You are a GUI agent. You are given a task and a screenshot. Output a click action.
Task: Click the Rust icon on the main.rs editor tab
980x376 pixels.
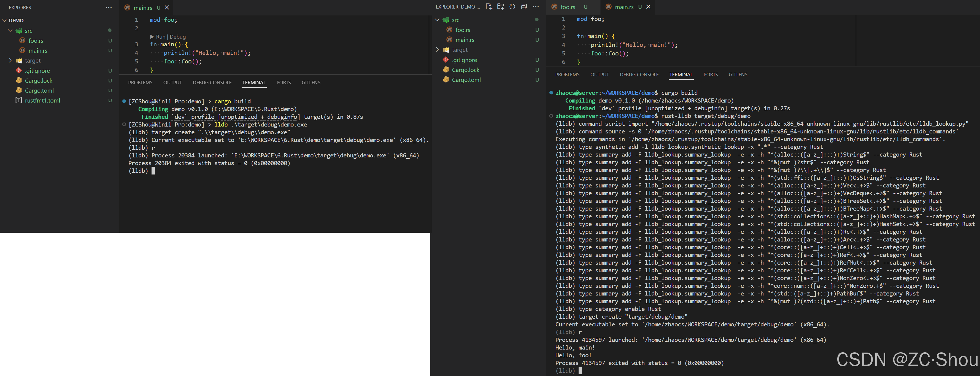click(x=127, y=8)
